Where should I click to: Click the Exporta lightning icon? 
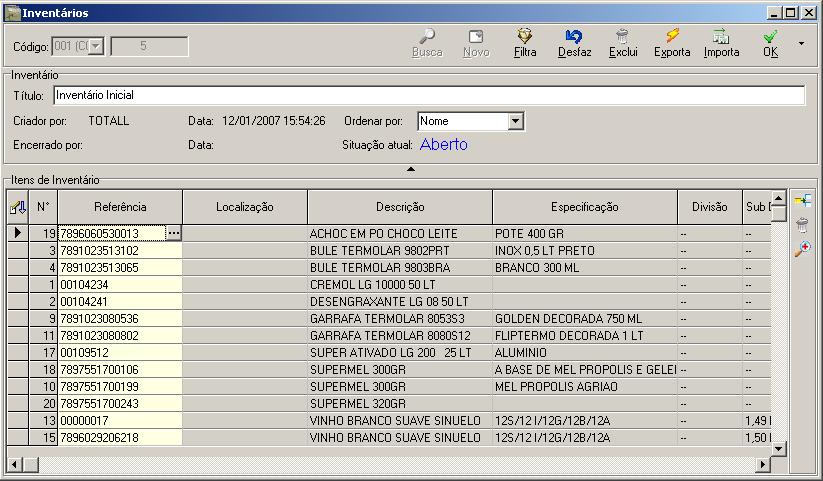672,36
